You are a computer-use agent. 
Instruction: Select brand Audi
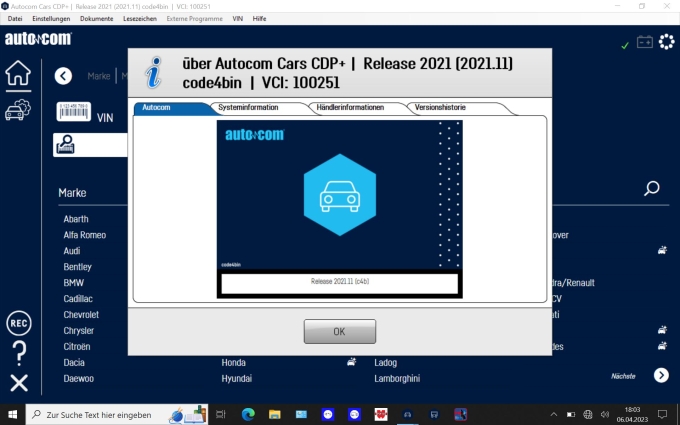point(72,251)
